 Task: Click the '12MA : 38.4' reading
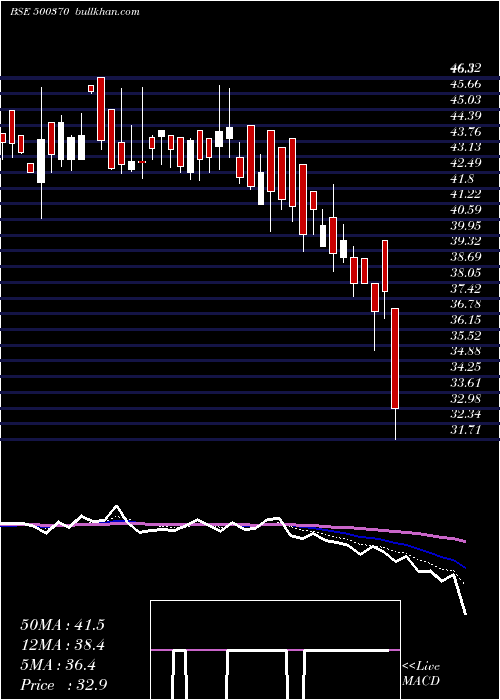pyautogui.click(x=62, y=645)
